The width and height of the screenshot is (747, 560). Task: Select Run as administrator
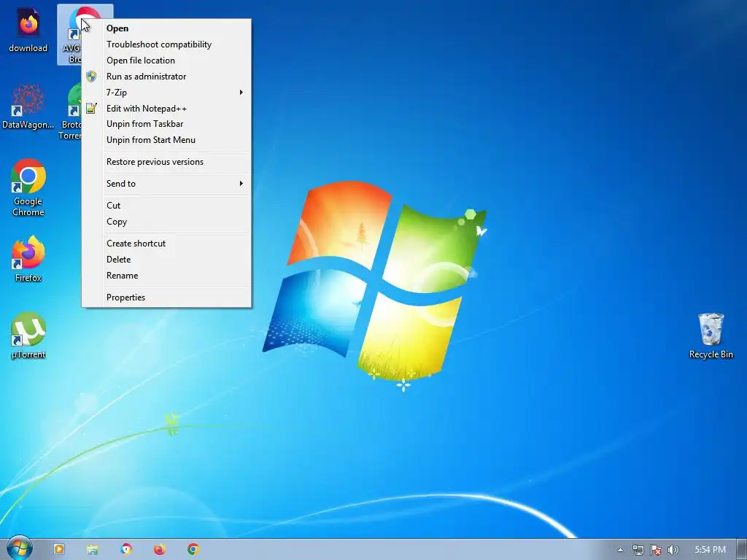(166, 76)
